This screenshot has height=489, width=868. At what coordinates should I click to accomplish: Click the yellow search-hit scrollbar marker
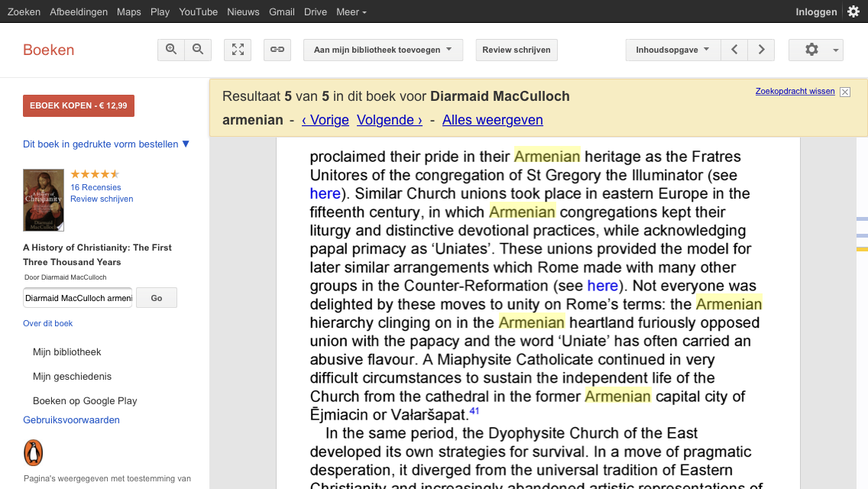[x=862, y=250]
